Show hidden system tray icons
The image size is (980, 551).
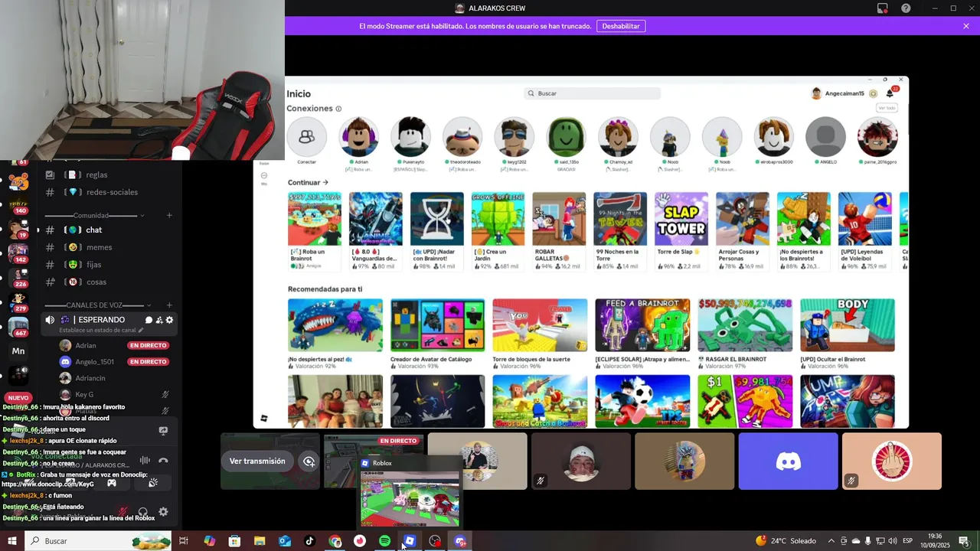[x=831, y=541]
